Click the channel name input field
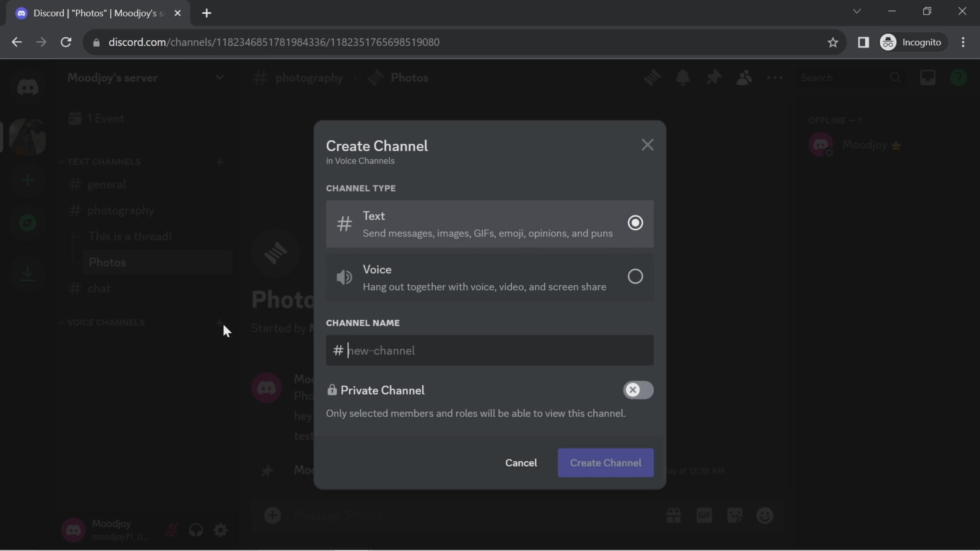The image size is (980, 551). tap(489, 350)
